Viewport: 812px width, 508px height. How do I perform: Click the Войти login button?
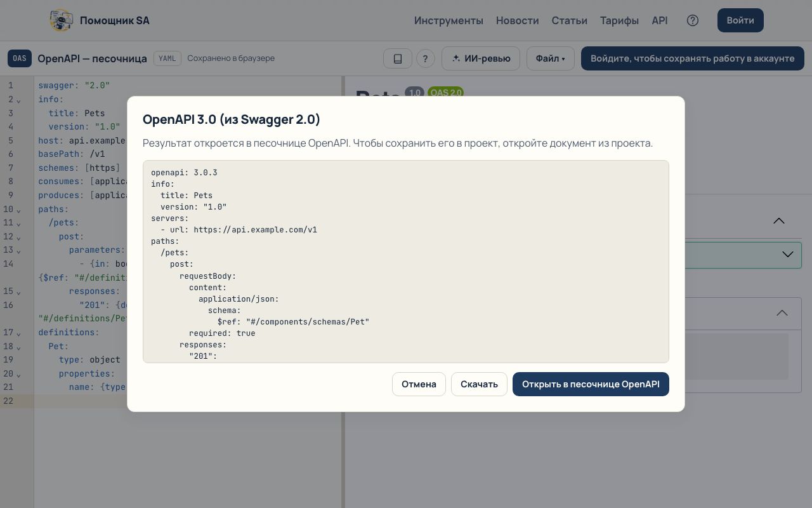[x=740, y=20]
